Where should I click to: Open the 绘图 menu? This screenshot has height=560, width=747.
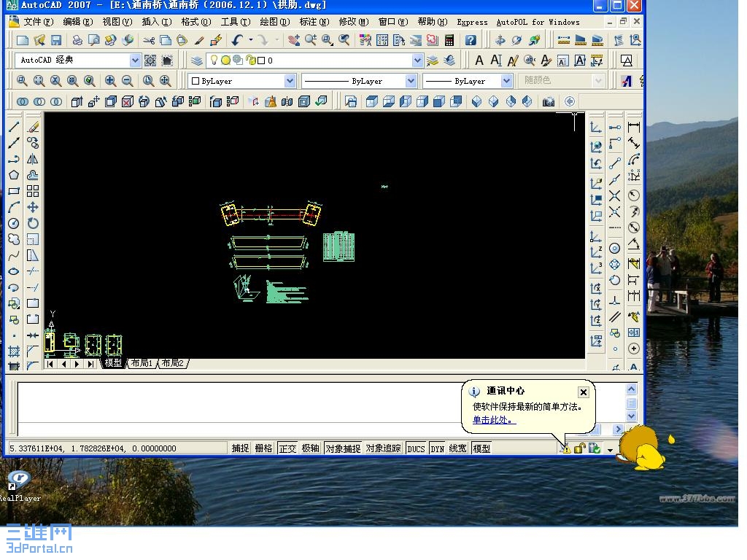(275, 22)
